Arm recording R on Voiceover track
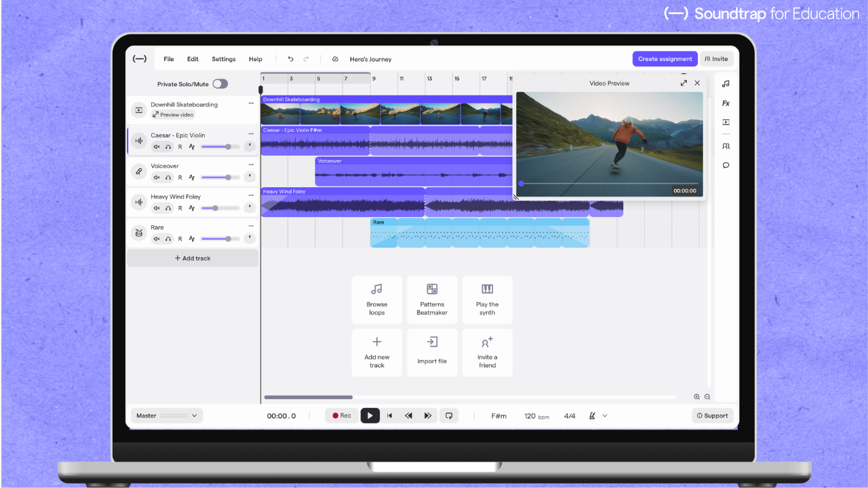Image resolution: width=868 pixels, height=488 pixels. click(x=180, y=178)
